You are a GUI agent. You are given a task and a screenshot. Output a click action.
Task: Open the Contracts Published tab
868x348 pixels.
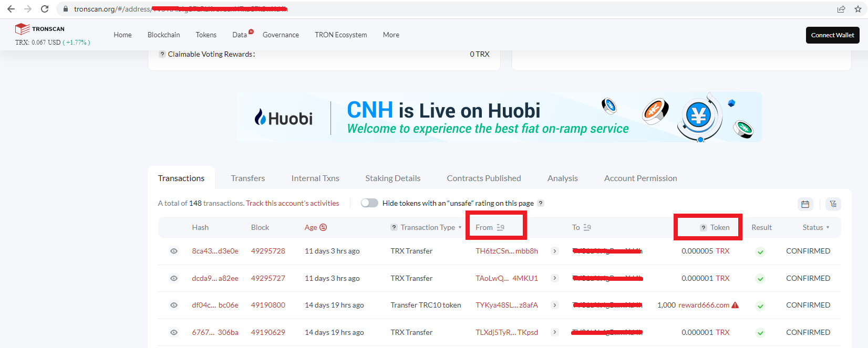pyautogui.click(x=484, y=178)
